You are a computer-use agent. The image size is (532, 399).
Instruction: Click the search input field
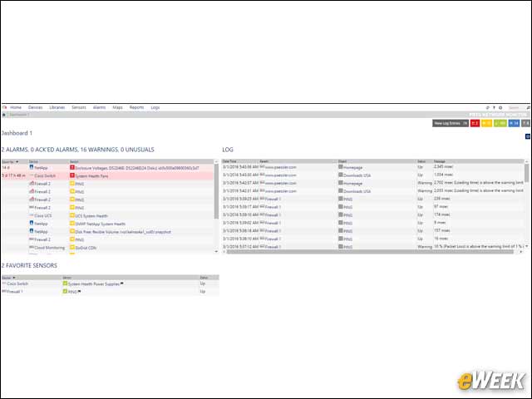click(x=516, y=107)
